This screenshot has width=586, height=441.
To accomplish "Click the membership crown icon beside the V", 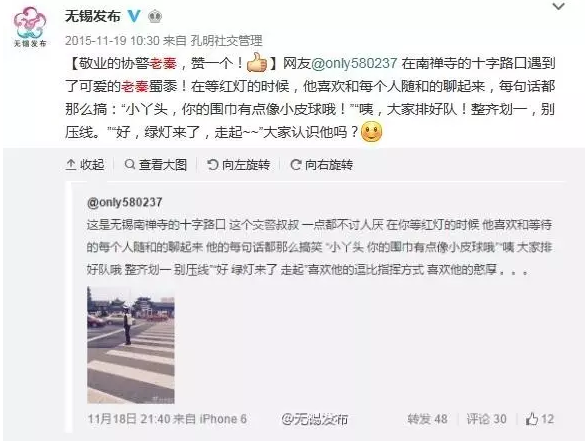I will click(x=155, y=16).
